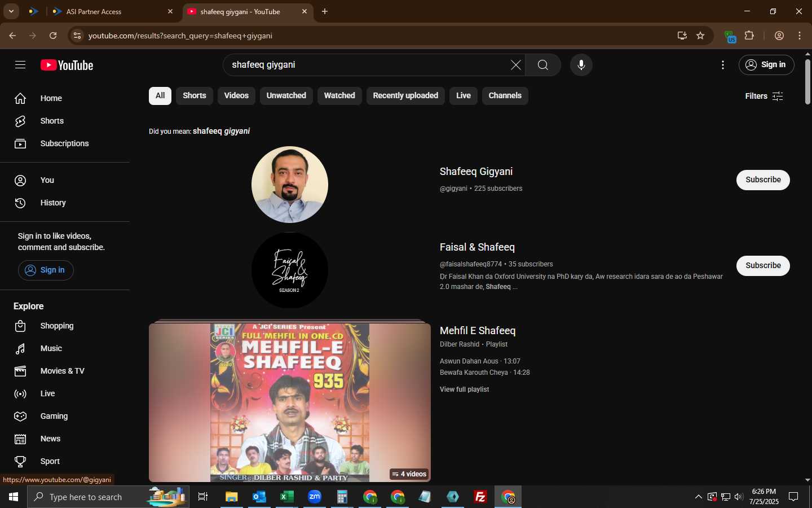Close the ASI Partner Access tab
The height and width of the screenshot is (508, 812).
[x=170, y=11]
